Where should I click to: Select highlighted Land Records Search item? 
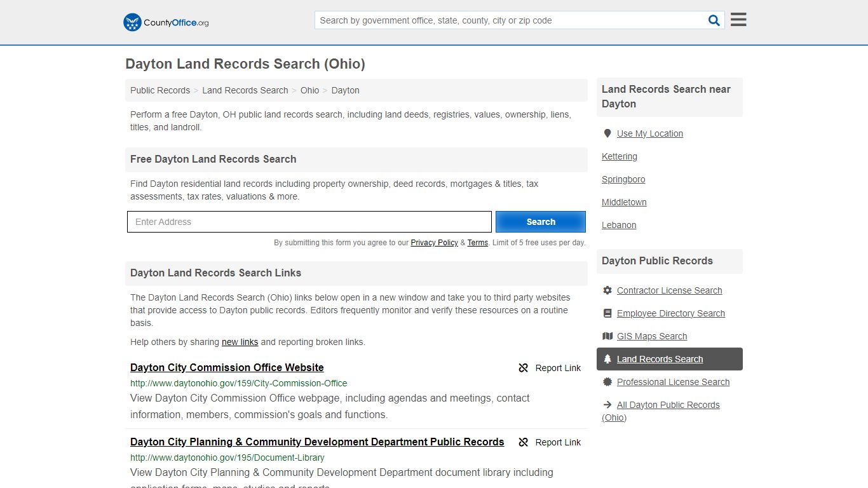pos(670,359)
